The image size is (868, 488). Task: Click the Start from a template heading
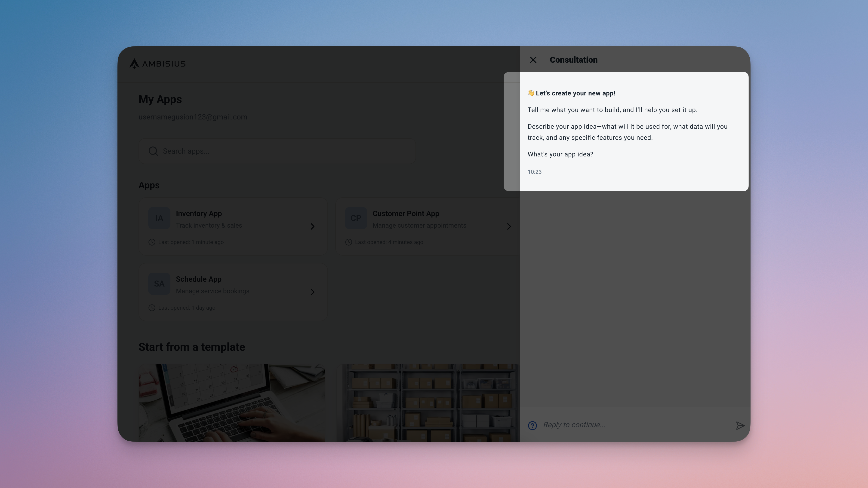point(192,347)
